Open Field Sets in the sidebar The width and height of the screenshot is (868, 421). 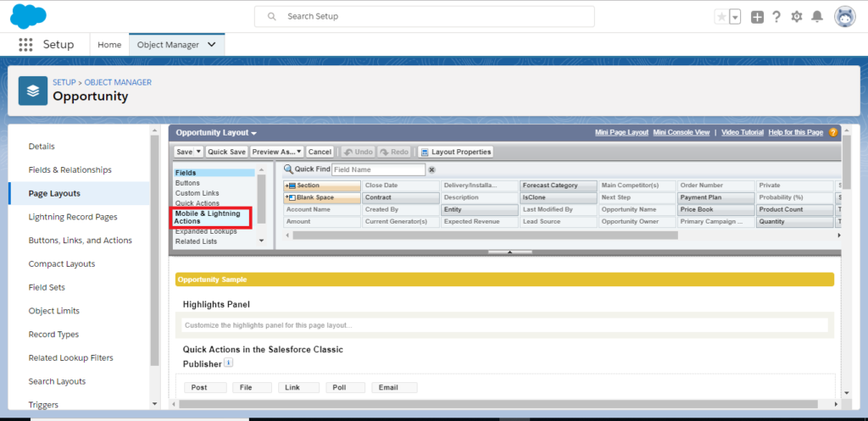point(47,288)
